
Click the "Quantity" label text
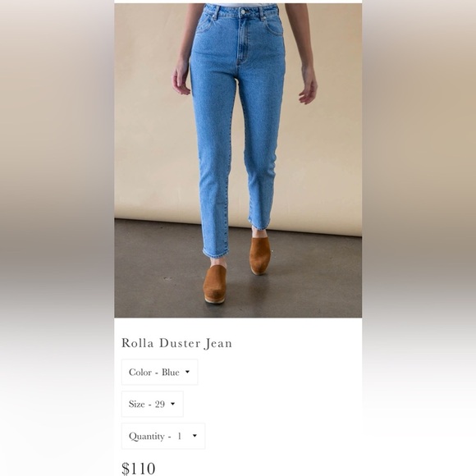(147, 437)
